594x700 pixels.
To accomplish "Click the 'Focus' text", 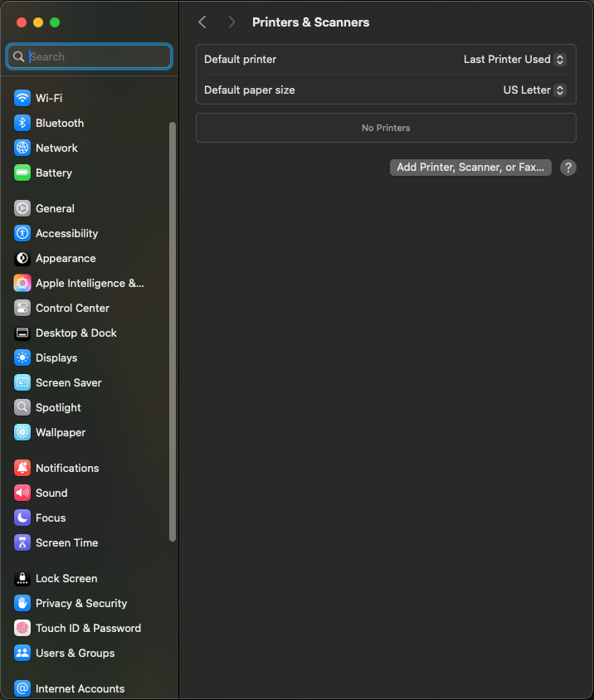I will 51,518.
